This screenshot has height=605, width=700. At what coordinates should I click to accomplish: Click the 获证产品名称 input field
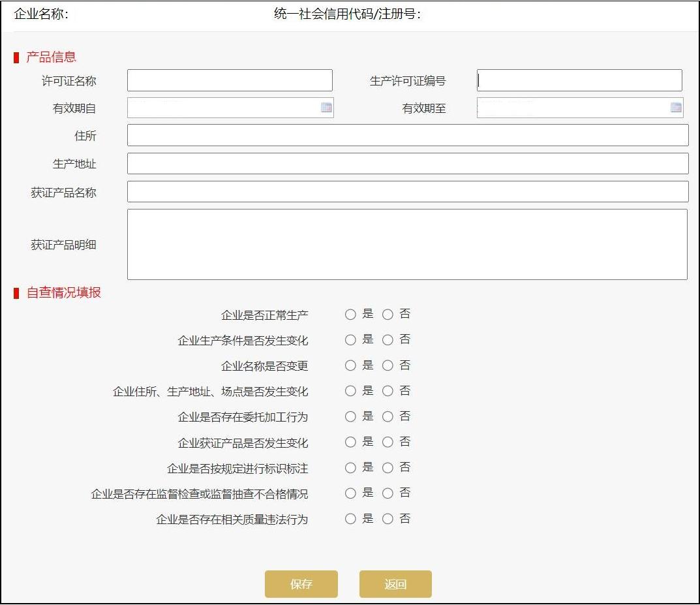pyautogui.click(x=408, y=191)
